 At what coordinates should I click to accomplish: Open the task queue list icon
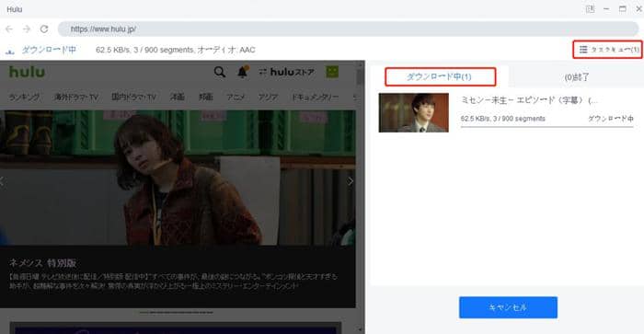click(x=583, y=50)
